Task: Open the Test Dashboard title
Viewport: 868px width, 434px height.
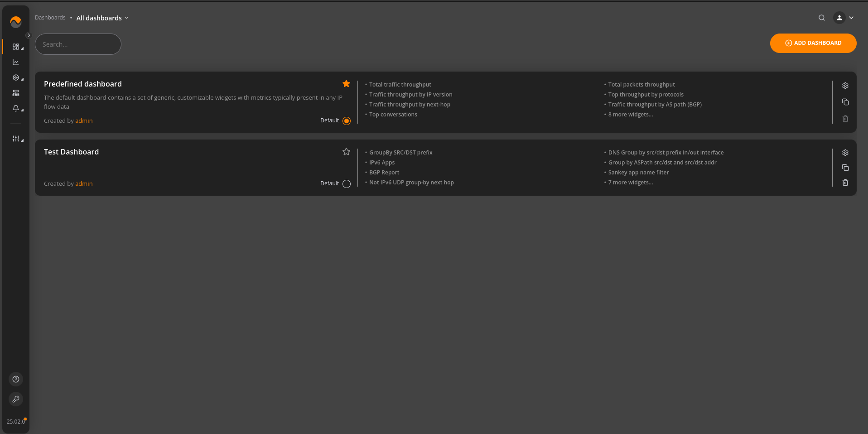Action: 71,152
